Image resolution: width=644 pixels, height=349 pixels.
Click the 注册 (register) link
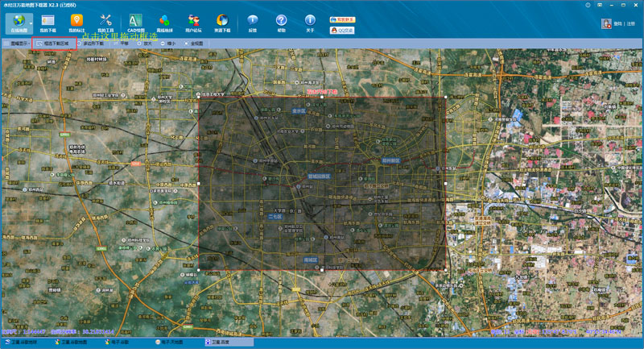pos(630,24)
